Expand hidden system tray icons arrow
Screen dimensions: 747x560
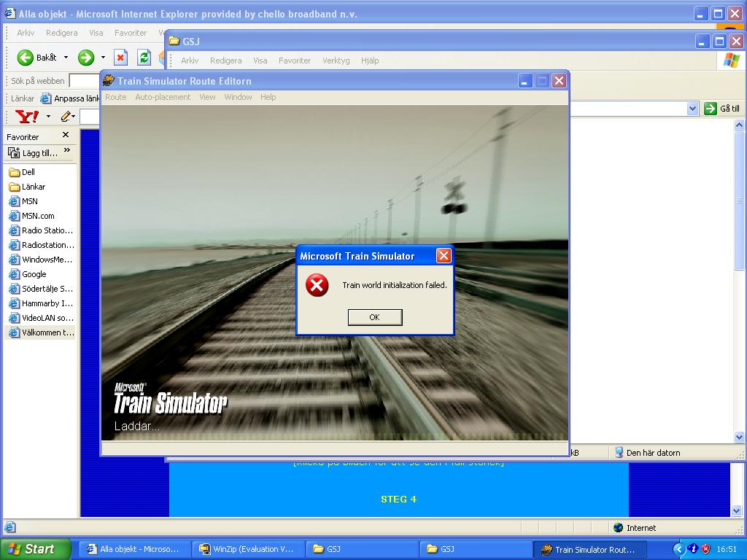click(679, 549)
